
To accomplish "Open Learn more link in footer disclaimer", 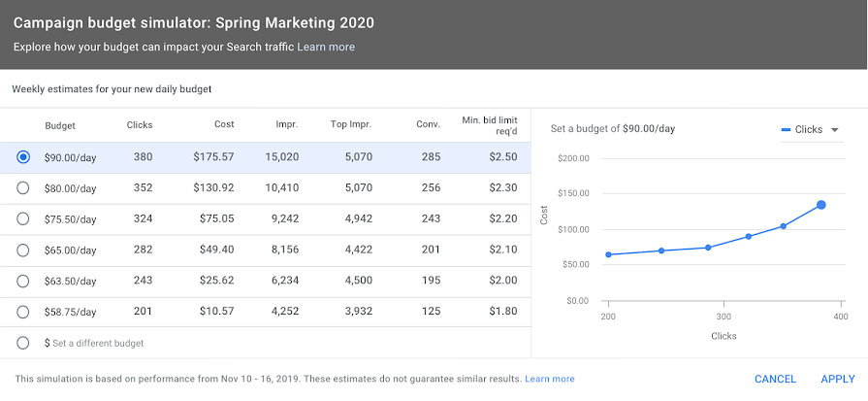I will point(549,379).
